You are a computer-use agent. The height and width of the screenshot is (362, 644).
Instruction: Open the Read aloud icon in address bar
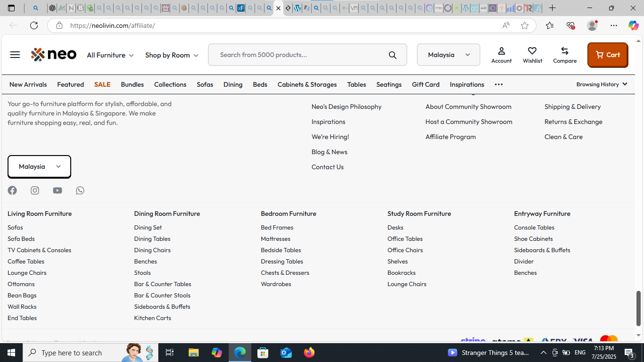506,25
